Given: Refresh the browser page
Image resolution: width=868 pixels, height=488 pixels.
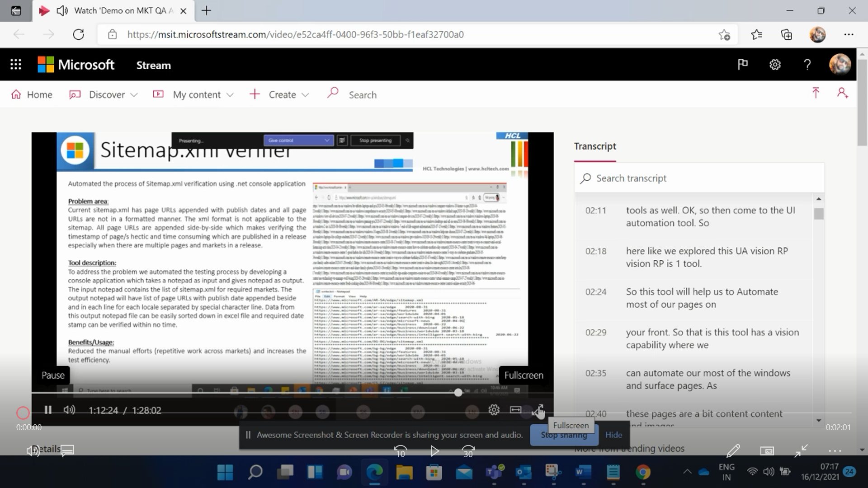Looking at the screenshot, I should pos(79,34).
